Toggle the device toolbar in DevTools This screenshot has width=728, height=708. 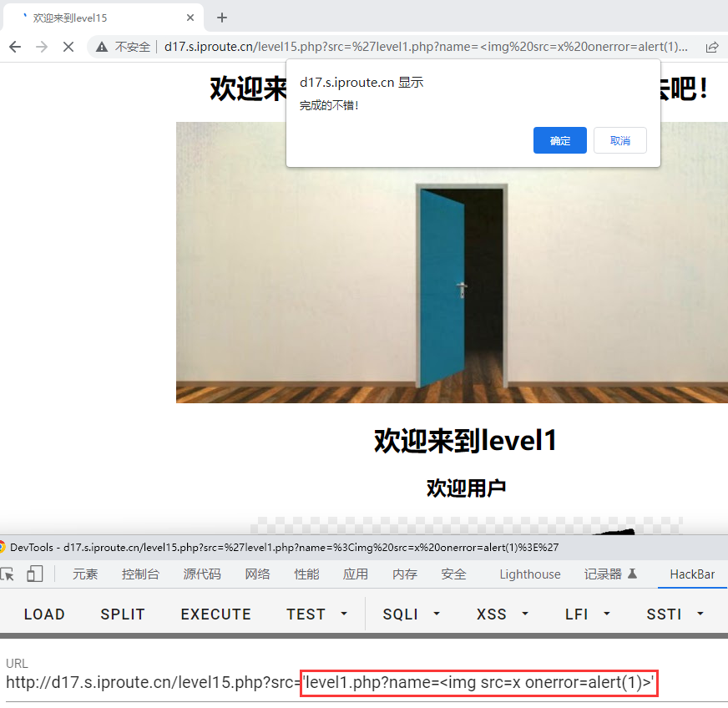[x=35, y=574]
